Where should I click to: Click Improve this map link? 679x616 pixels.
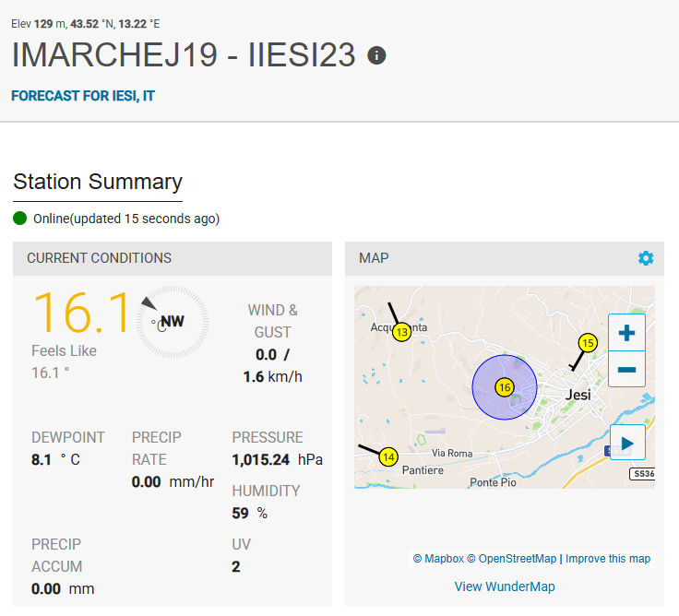[x=608, y=559]
